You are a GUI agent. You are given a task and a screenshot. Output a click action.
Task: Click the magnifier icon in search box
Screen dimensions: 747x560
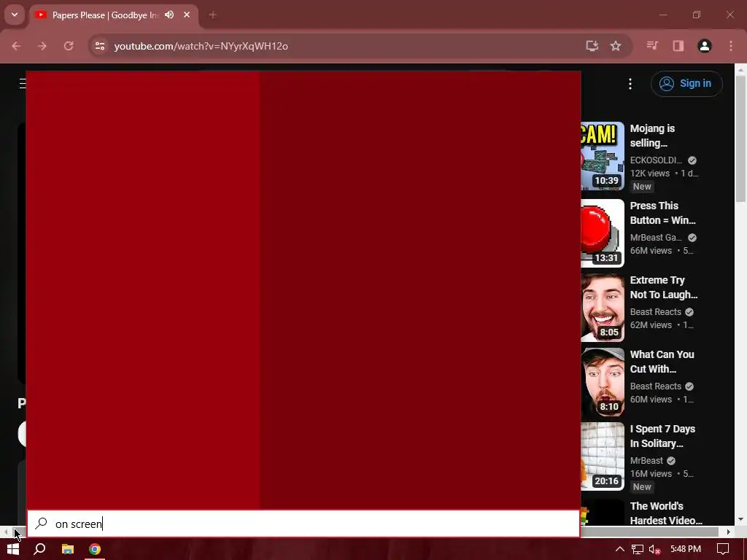click(x=41, y=524)
